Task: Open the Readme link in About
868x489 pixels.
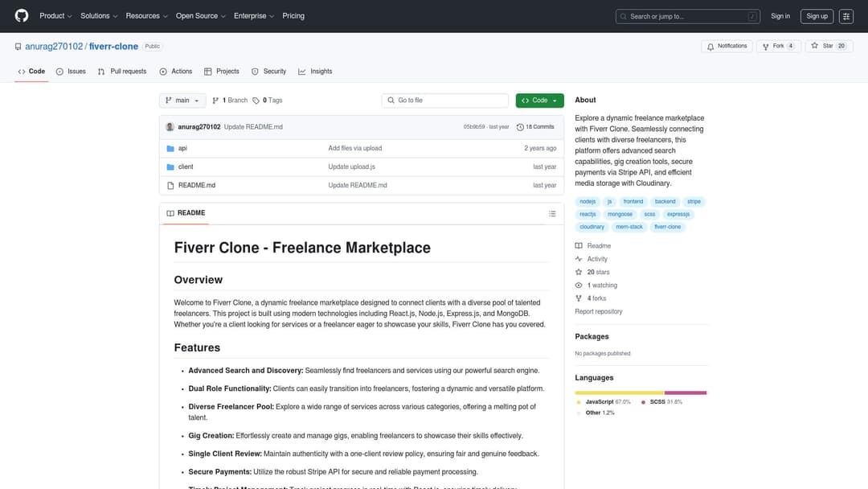Action: click(593, 246)
